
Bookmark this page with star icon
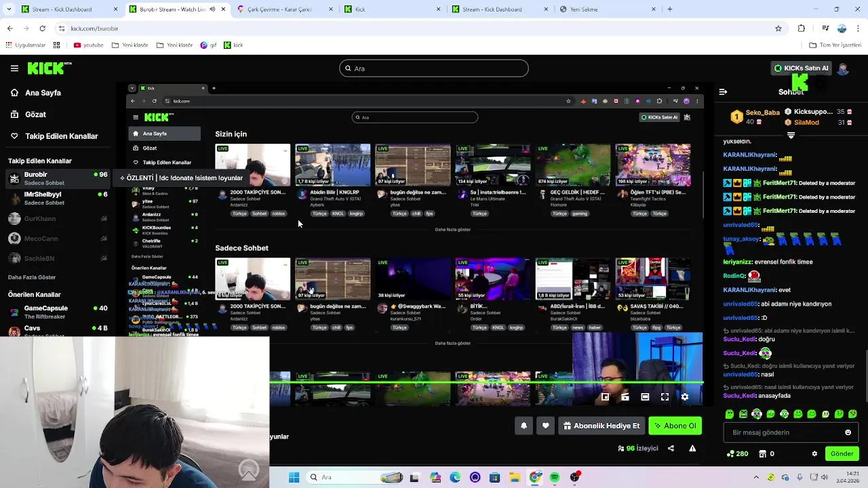click(x=778, y=28)
